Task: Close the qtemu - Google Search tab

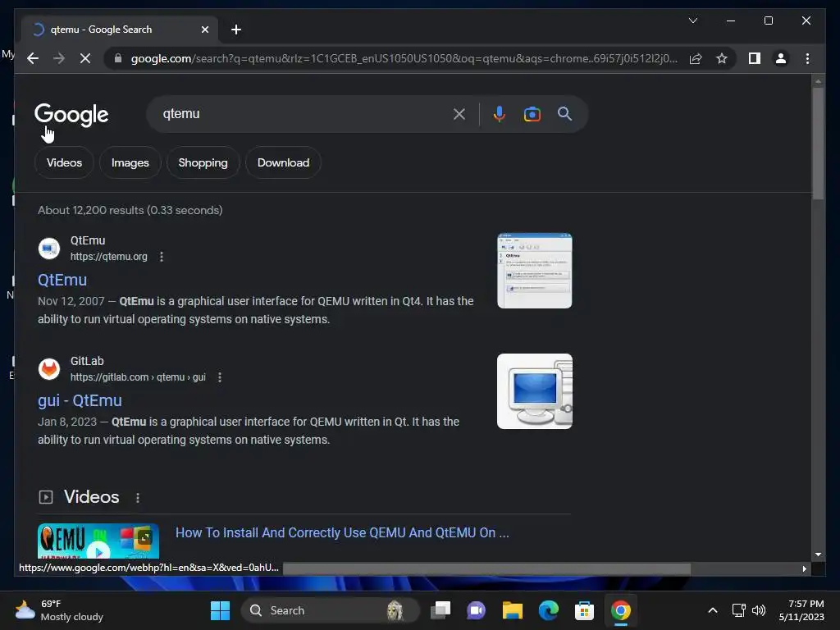Action: coord(204,30)
